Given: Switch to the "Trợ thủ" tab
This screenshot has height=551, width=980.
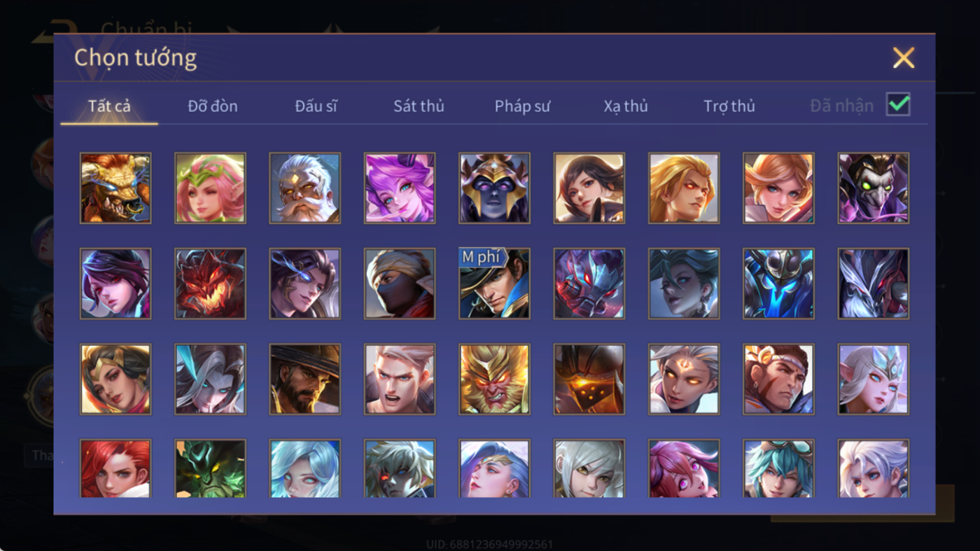Looking at the screenshot, I should [x=729, y=106].
